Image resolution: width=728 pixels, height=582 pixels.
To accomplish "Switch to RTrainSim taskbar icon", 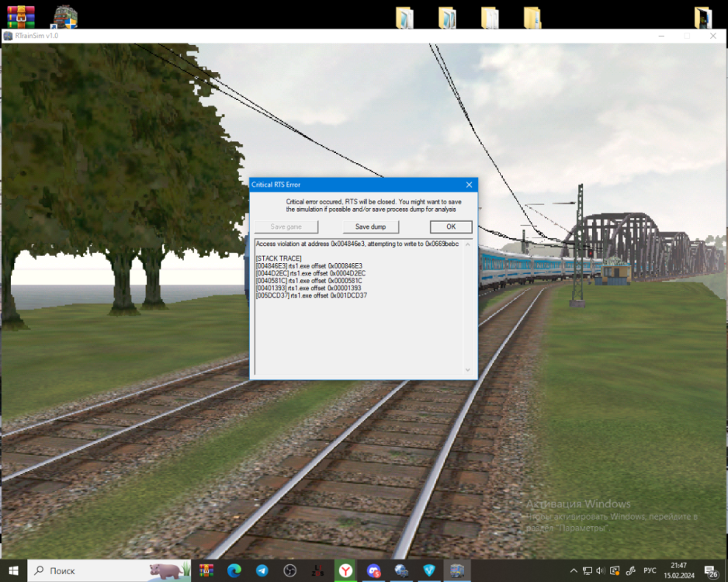I will 456,570.
